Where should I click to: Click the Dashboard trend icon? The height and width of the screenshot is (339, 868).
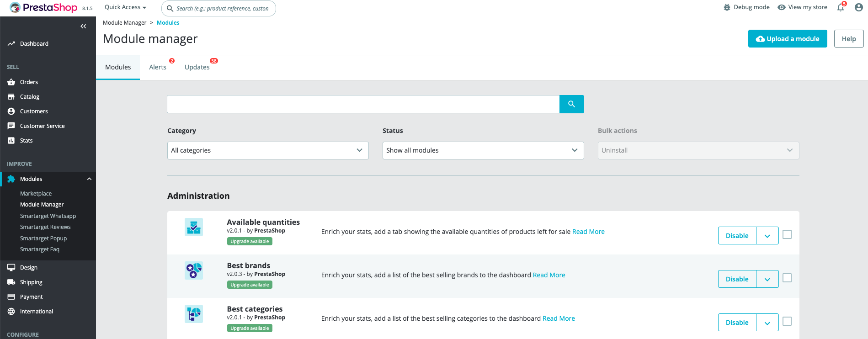11,44
